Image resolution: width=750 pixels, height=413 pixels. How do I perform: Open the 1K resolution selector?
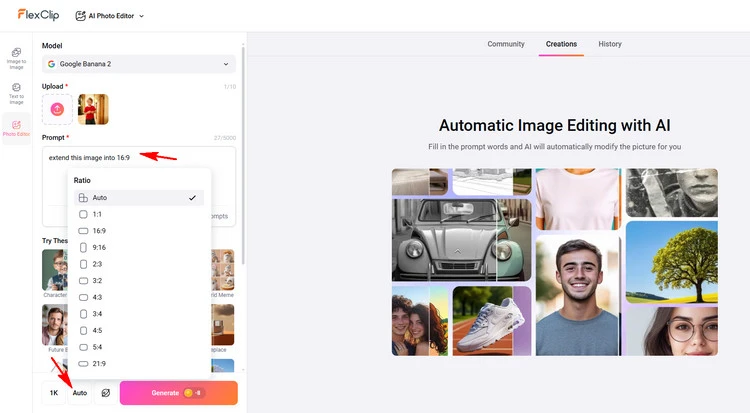pyautogui.click(x=54, y=393)
